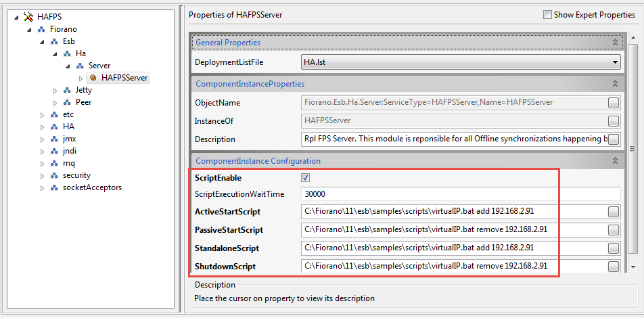The width and height of the screenshot is (644, 318).
Task: Click the Jetty node icon
Action: pos(67,90)
